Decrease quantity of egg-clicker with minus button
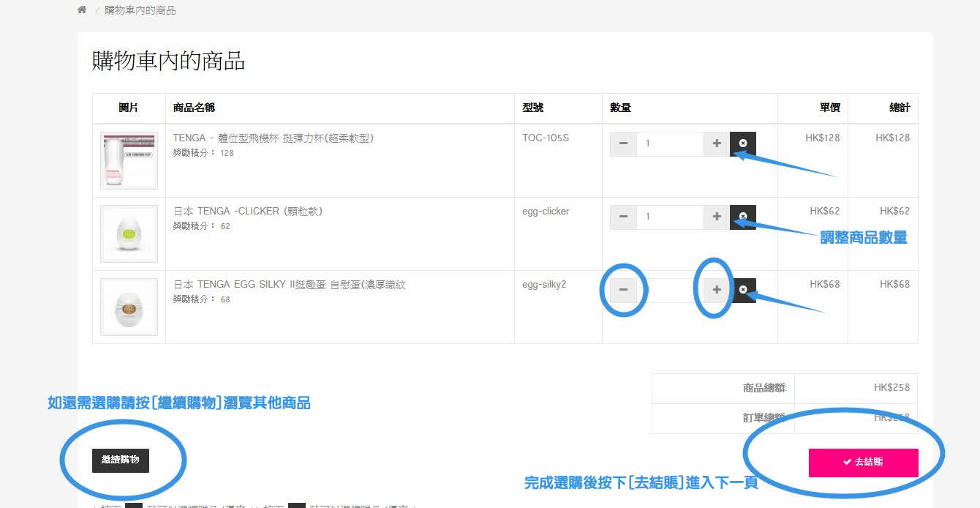The height and width of the screenshot is (508, 980). [x=623, y=217]
